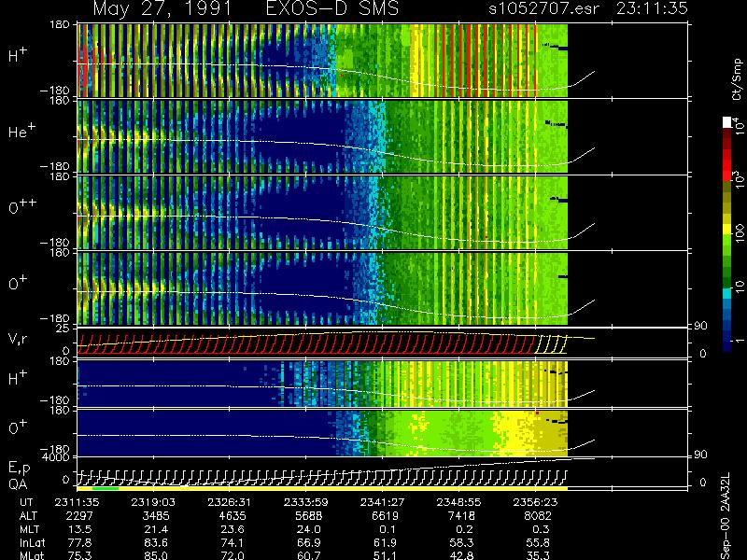
Task: Click inside the O++ spectrogram panel
Action: point(322,213)
